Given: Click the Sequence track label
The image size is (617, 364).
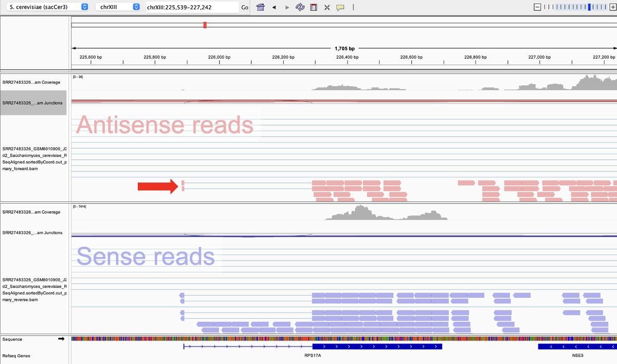Looking at the screenshot, I should tap(12, 339).
